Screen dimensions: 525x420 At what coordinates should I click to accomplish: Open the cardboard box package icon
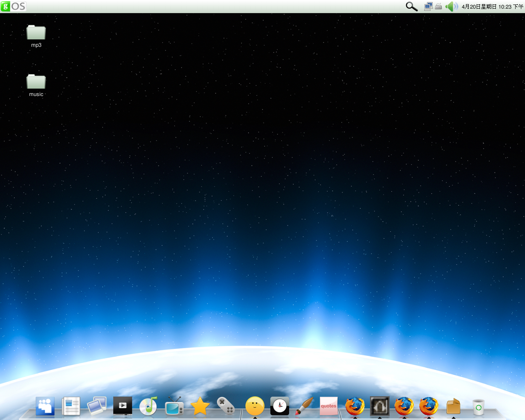[453, 406]
